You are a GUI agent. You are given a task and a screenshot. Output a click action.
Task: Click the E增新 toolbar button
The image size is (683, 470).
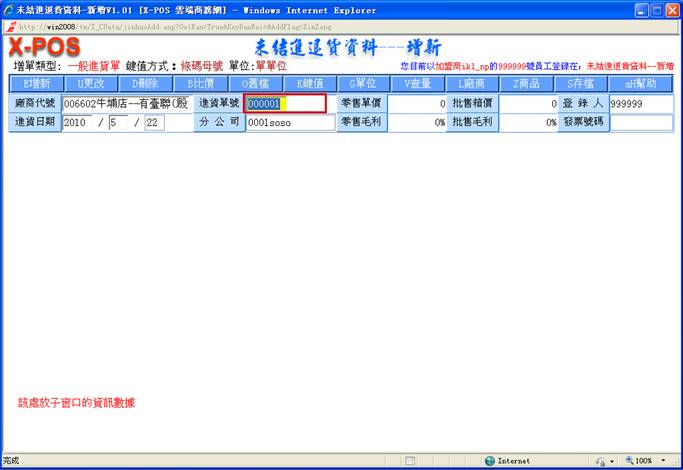[x=36, y=83]
